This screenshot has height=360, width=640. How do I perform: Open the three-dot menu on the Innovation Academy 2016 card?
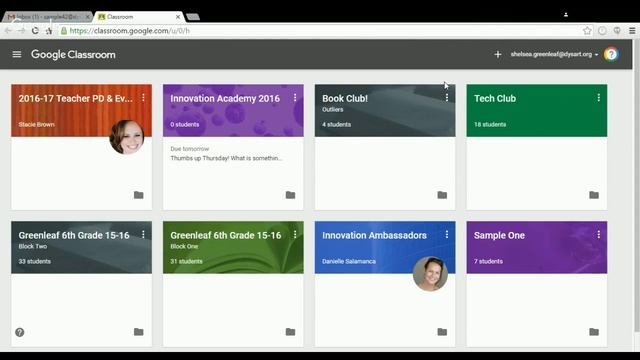pos(295,98)
